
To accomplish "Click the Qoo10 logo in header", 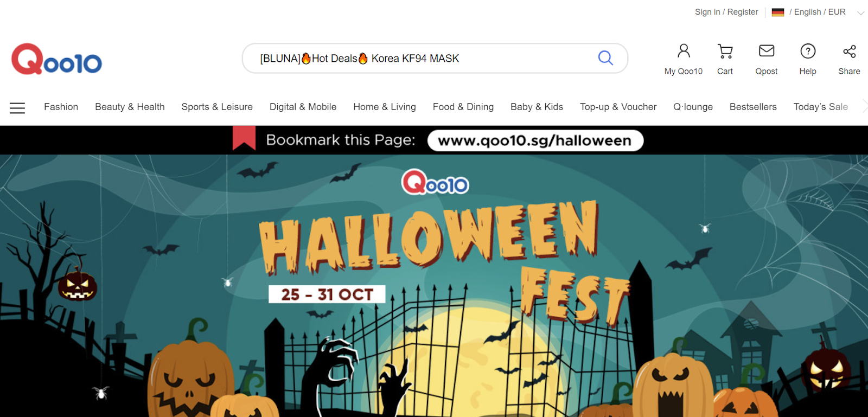I will (56, 59).
